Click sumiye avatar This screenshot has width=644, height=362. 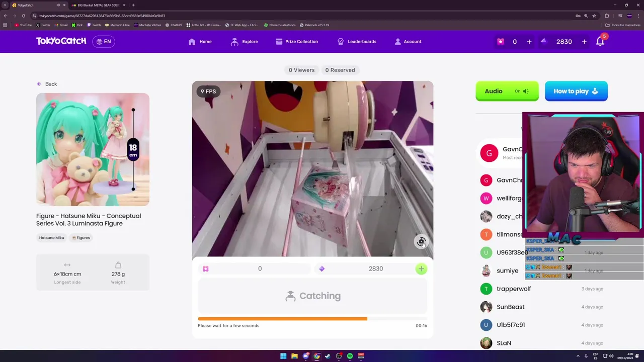click(486, 270)
